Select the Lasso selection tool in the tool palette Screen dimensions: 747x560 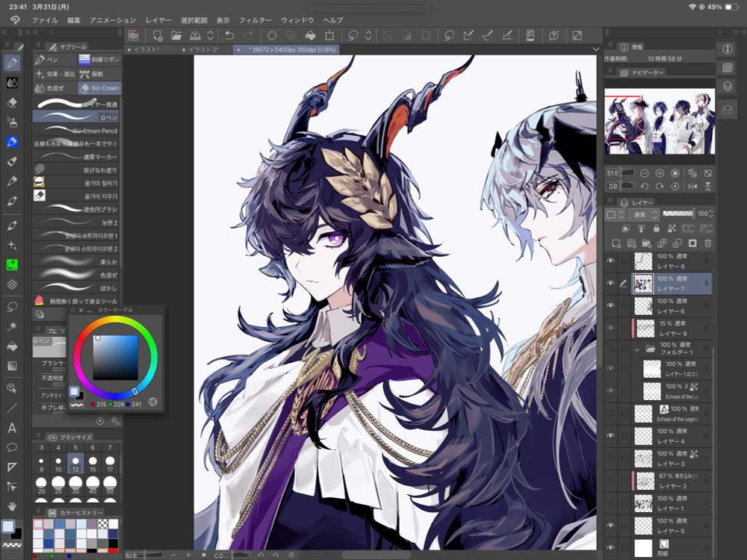[13, 307]
